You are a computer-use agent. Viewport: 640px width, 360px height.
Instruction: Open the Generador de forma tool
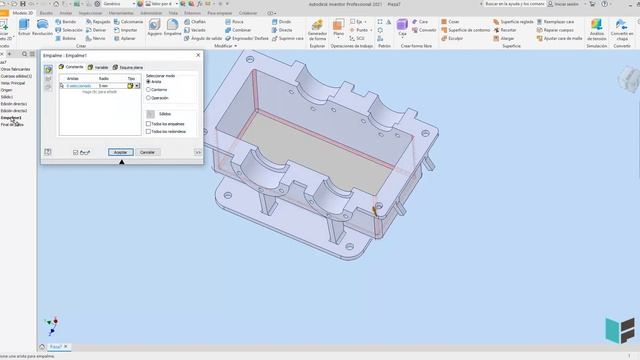tap(317, 30)
